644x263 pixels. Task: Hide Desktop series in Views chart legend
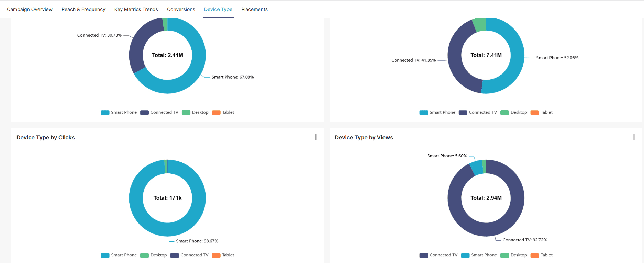[x=514, y=255]
